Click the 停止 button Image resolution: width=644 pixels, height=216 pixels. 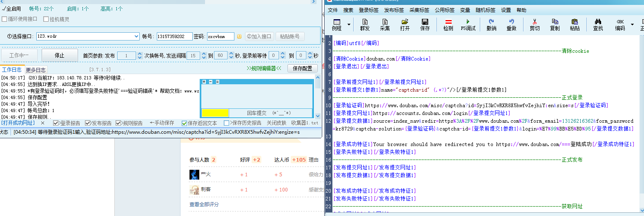[x=60, y=55]
